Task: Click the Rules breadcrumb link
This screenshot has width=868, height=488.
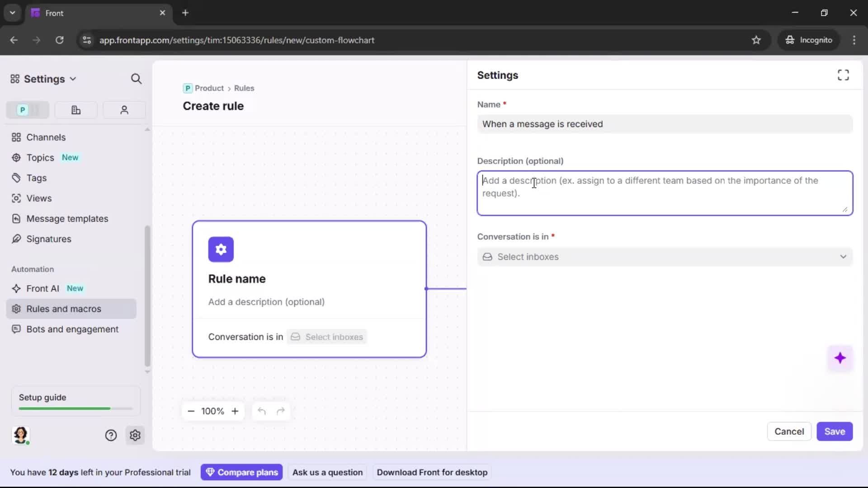Action: [x=245, y=88]
